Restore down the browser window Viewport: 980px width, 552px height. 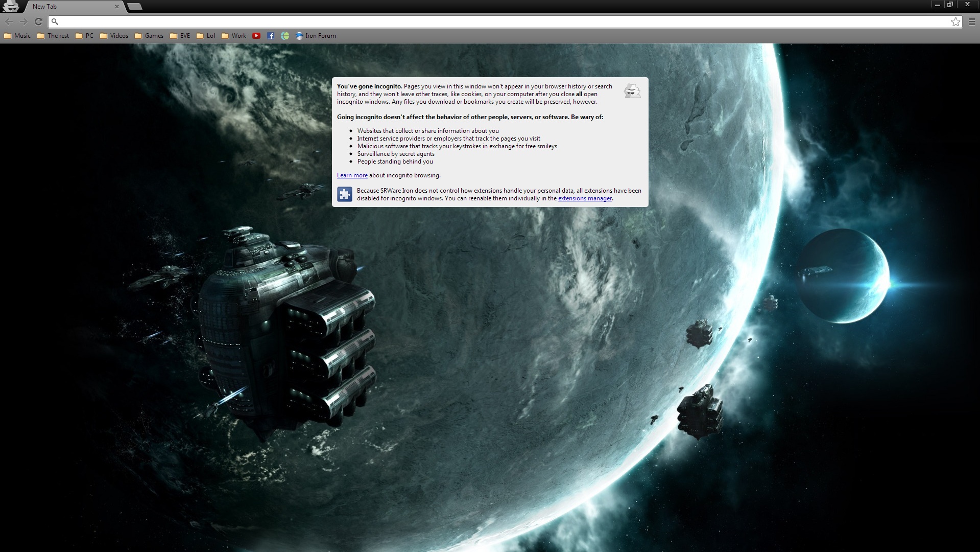point(950,5)
